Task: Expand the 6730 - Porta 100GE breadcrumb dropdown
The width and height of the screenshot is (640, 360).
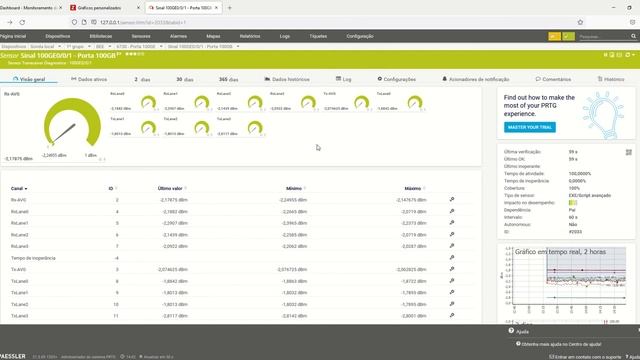Action: click(161, 47)
